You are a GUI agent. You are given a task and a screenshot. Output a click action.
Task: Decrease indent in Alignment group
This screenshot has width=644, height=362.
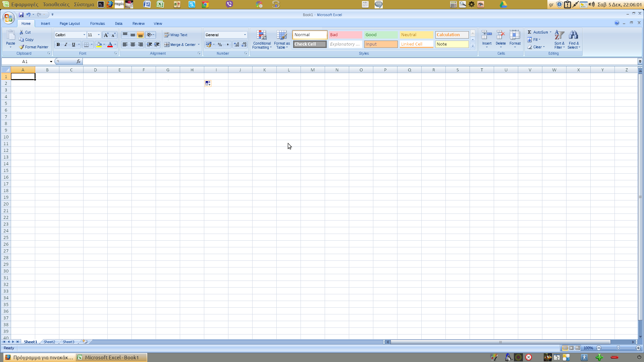(x=149, y=45)
